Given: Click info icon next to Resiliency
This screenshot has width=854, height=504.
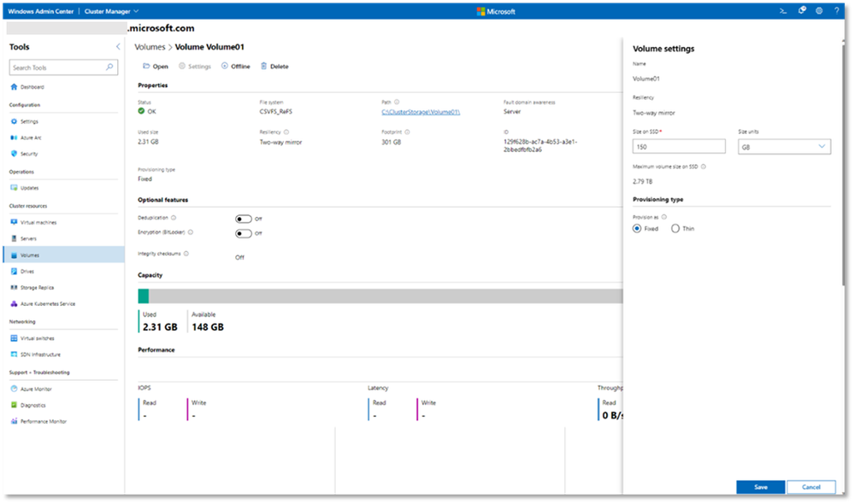Looking at the screenshot, I should coord(286,132).
